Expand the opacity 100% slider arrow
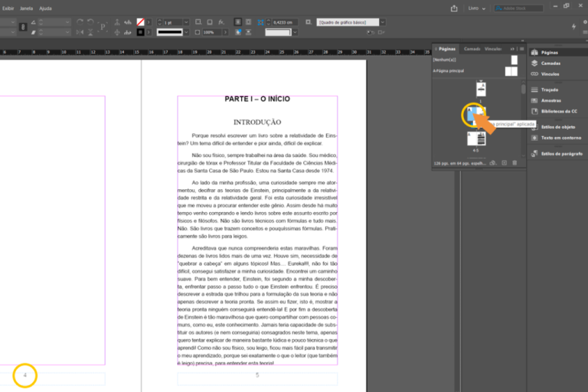This screenshot has height=392, width=588. coord(225,33)
